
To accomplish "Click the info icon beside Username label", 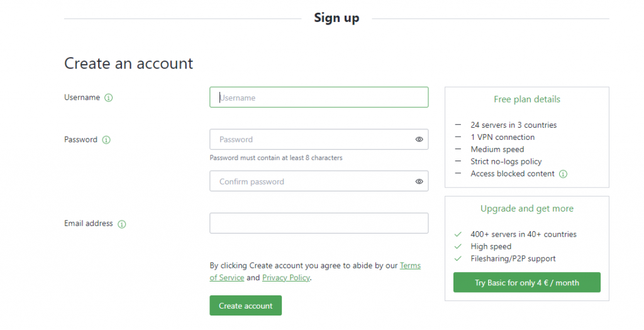I will click(108, 98).
